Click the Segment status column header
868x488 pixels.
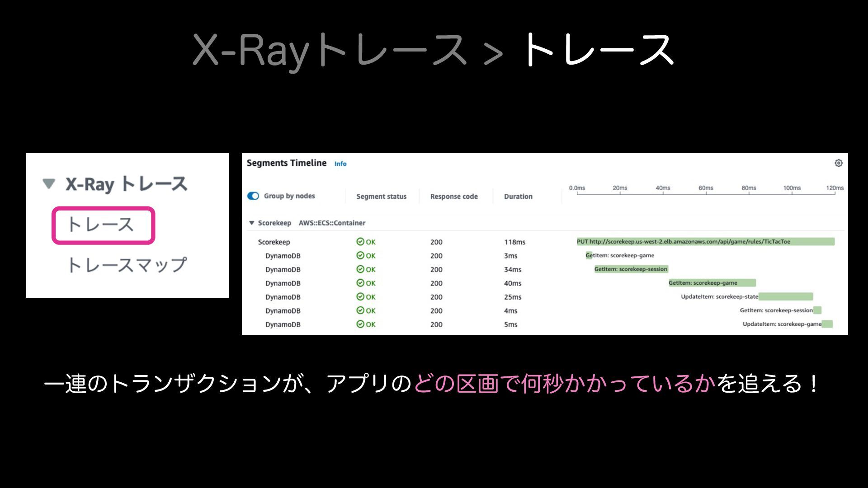[x=381, y=197]
